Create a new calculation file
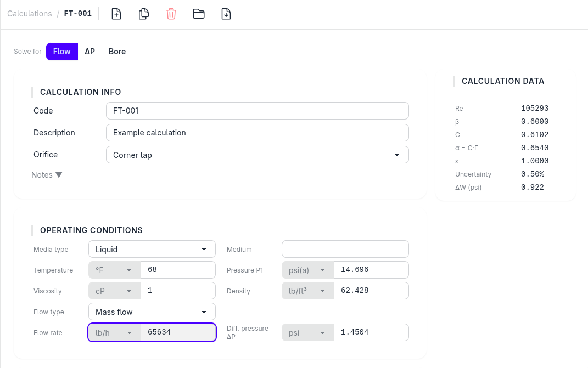 click(x=116, y=14)
